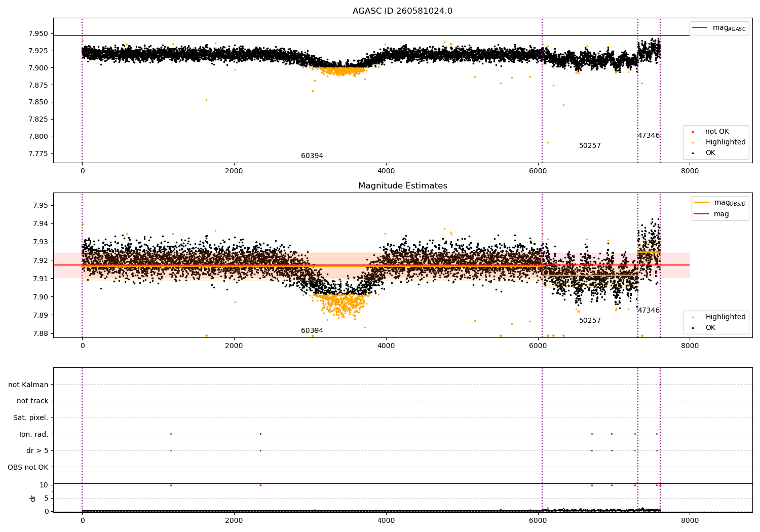Click the 7.850 y-axis tick label
Image resolution: width=760 pixels, height=532 pixels.
38,102
